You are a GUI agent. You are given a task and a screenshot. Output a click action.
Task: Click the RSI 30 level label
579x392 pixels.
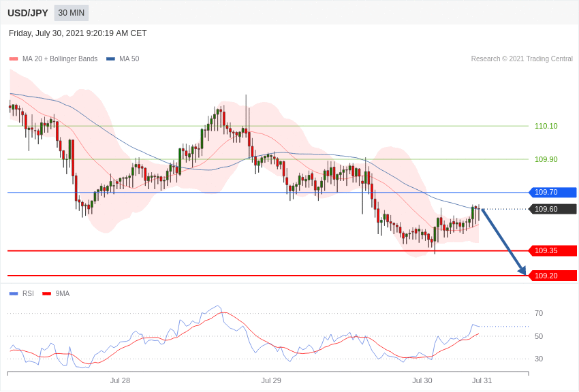[x=539, y=359]
